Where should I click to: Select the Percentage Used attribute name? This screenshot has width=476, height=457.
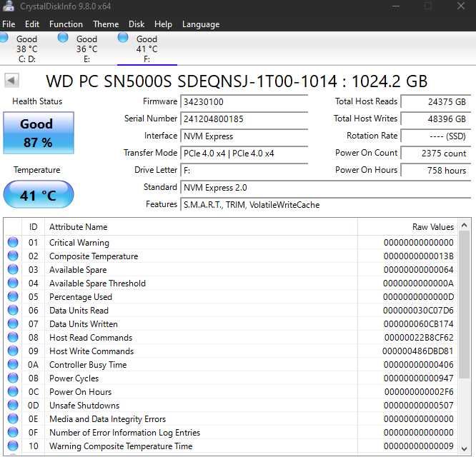click(81, 297)
